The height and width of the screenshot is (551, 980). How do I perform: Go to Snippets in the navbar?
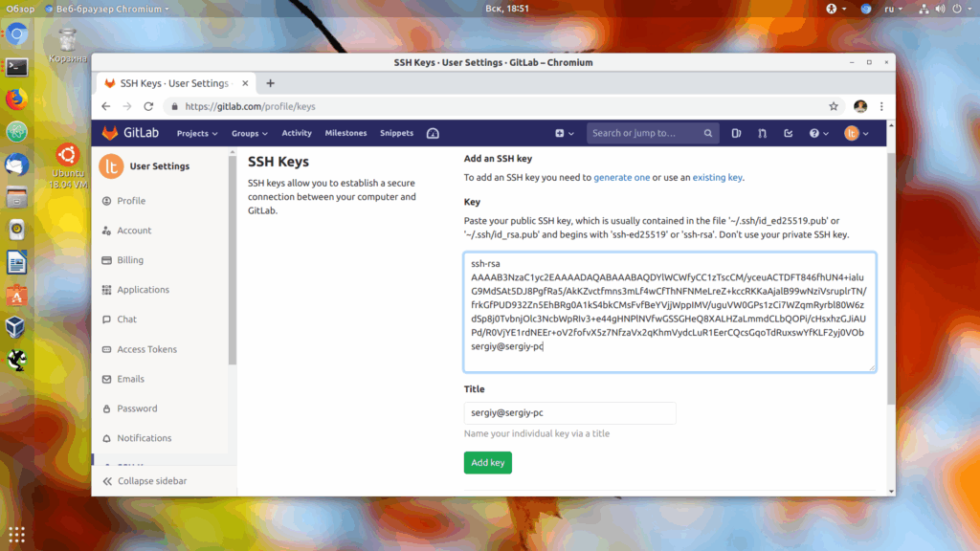coord(396,133)
